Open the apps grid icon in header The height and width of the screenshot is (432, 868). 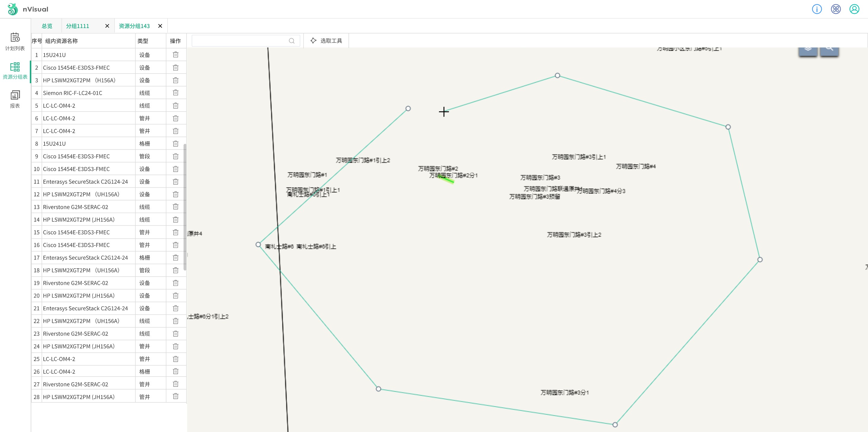click(835, 9)
